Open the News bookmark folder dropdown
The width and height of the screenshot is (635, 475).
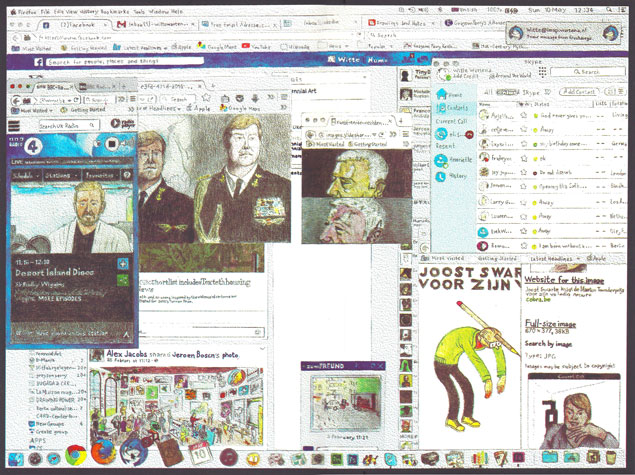tap(335, 46)
